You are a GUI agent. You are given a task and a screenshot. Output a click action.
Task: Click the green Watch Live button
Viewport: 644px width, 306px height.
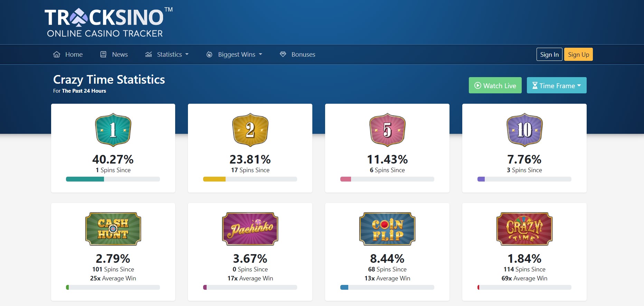pos(495,85)
